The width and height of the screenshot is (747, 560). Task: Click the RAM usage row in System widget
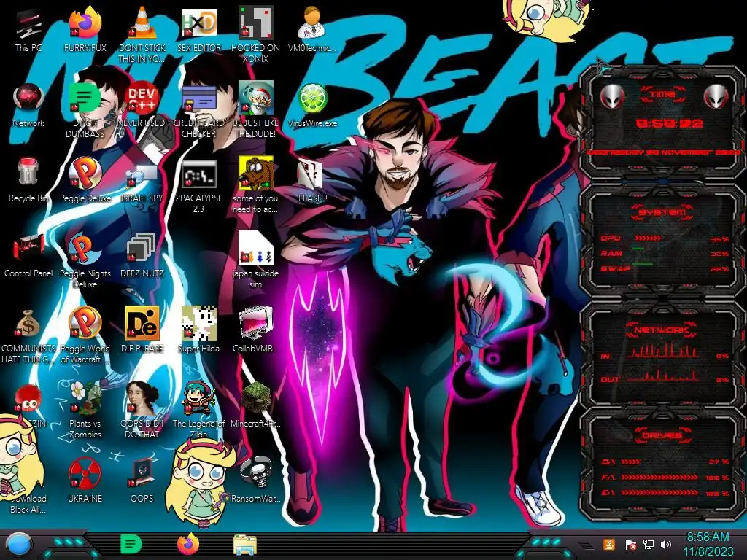tap(665, 253)
